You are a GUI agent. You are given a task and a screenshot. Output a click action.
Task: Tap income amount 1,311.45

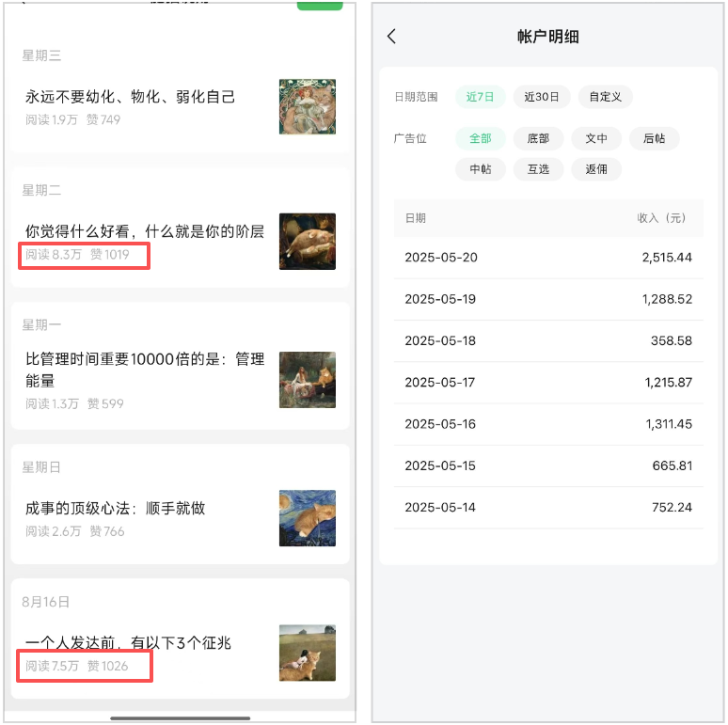coord(669,424)
